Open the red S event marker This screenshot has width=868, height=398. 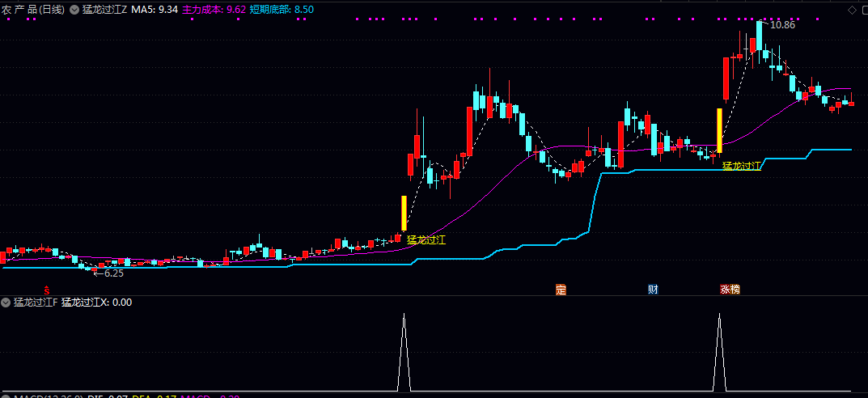pos(47,289)
